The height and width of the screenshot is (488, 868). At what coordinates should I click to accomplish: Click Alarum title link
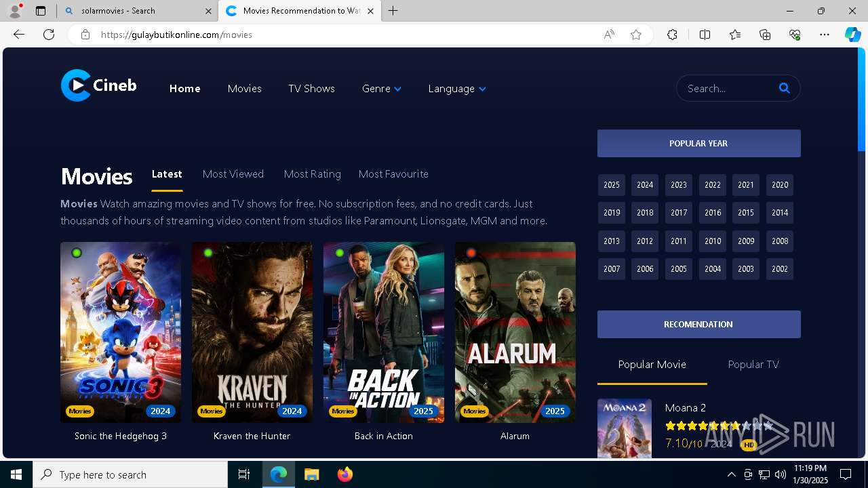click(x=515, y=436)
